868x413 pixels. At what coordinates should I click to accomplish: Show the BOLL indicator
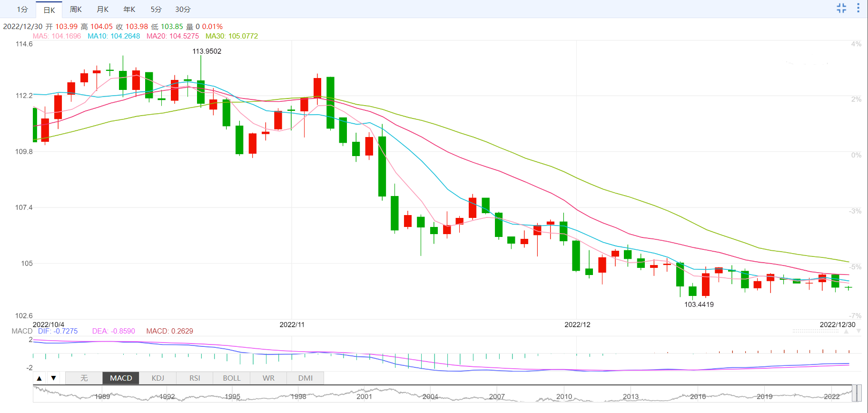click(232, 378)
